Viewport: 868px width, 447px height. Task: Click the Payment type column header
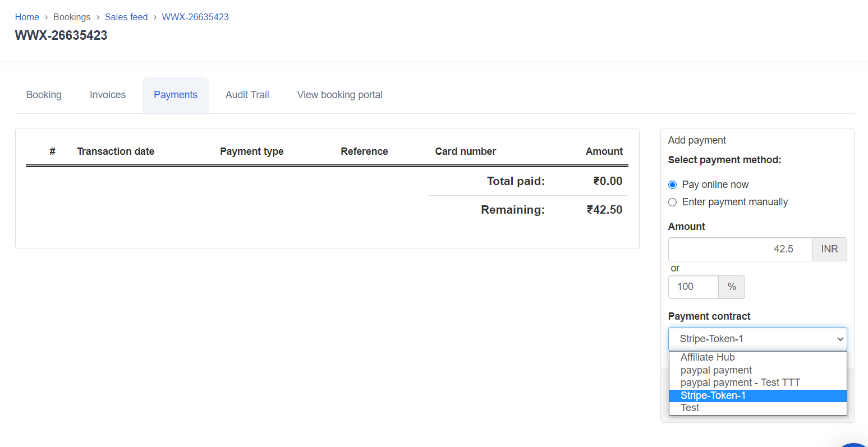pyautogui.click(x=252, y=151)
